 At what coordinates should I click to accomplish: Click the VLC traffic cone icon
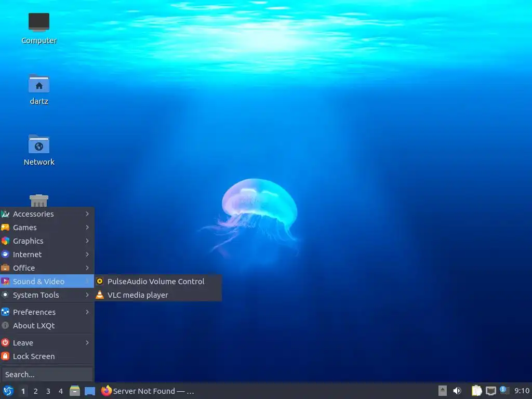pyautogui.click(x=100, y=295)
